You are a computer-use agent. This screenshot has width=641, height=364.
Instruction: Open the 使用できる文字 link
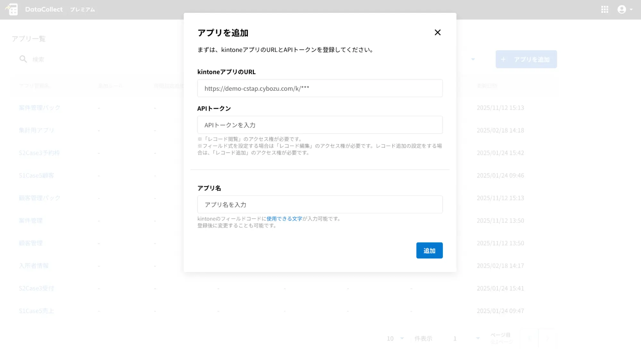(284, 219)
